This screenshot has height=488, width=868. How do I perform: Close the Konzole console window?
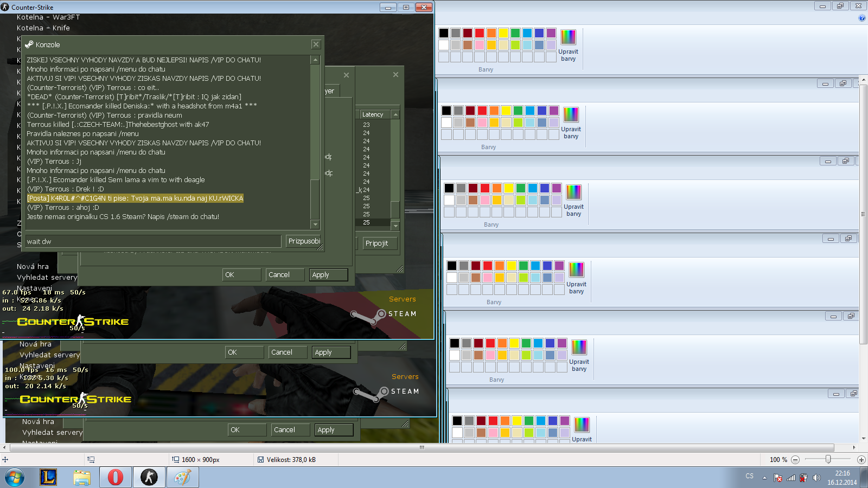tap(316, 44)
